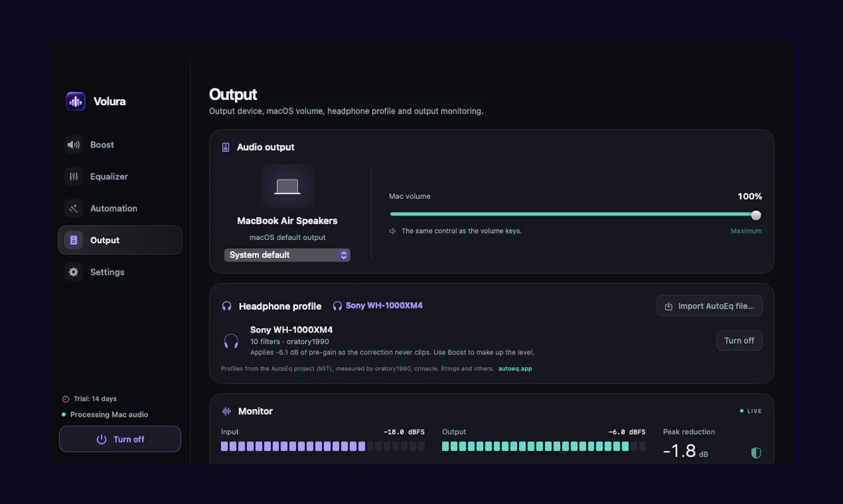Click the Settings gear icon

coord(74,272)
